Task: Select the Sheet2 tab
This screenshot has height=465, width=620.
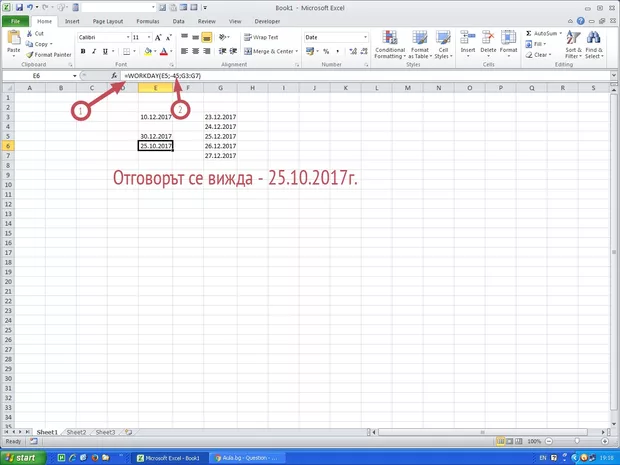Action: point(76,432)
